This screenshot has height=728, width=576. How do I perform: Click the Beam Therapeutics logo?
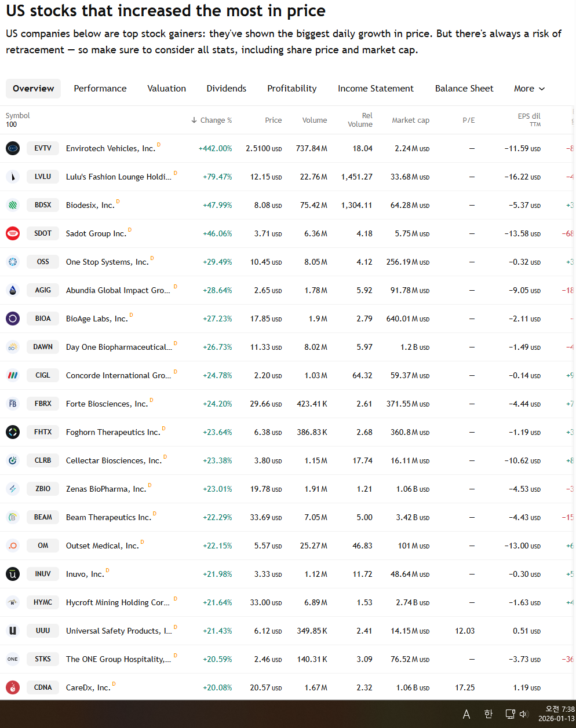[13, 517]
